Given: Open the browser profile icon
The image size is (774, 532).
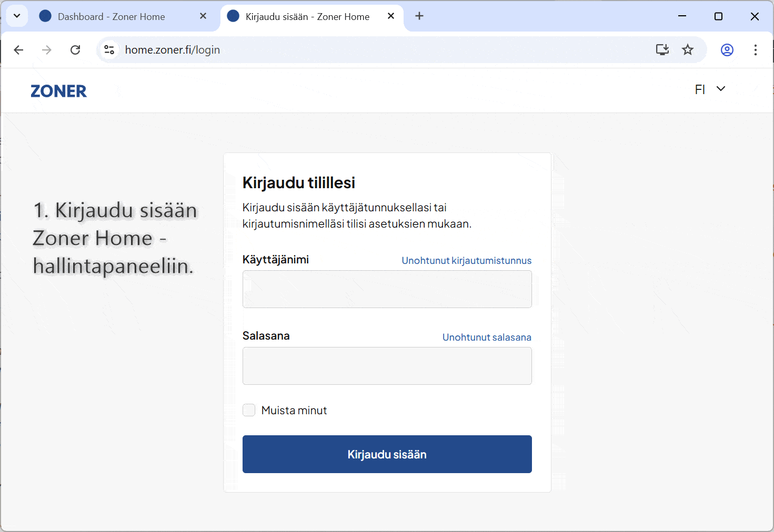Looking at the screenshot, I should tap(727, 50).
